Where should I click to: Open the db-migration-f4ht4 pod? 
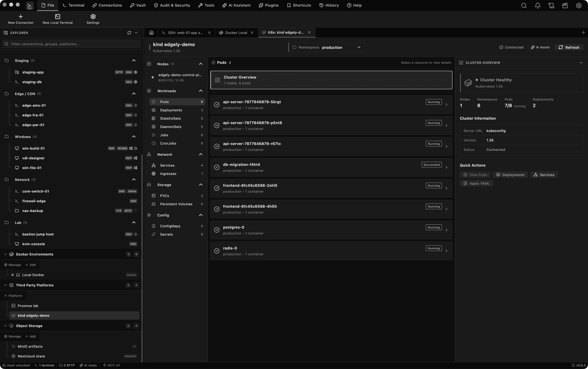331,167
